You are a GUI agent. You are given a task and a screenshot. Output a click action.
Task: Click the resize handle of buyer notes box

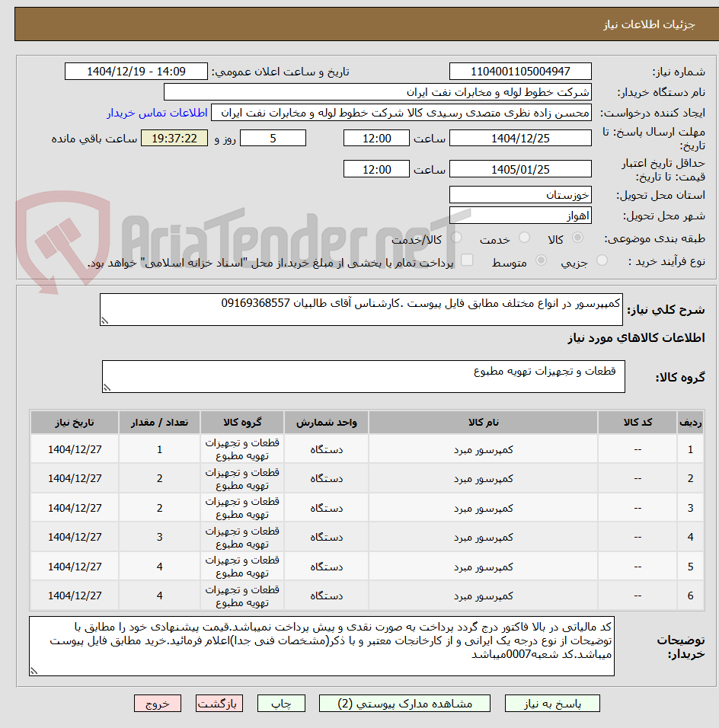coord(34,670)
